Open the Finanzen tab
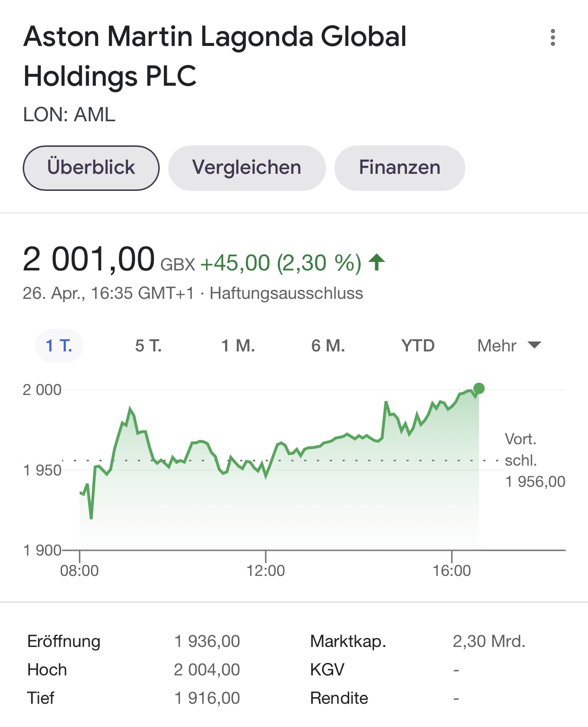Viewport: 588px width, 727px height. [399, 168]
